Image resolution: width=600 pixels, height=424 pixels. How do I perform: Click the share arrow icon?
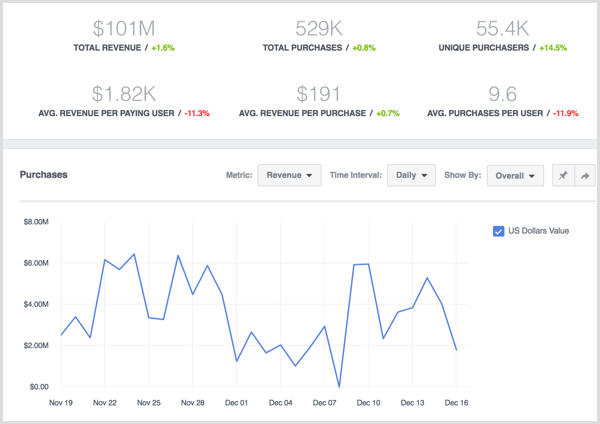[x=585, y=175]
